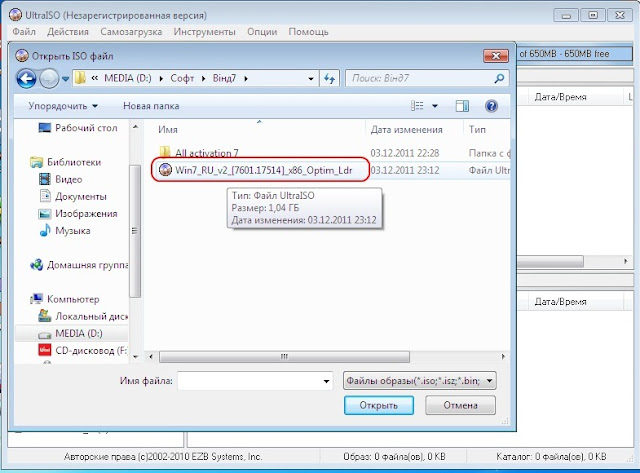The height and width of the screenshot is (473, 640).
Task: Open the Самозагрузка menu in UltraISO
Action: [131, 31]
